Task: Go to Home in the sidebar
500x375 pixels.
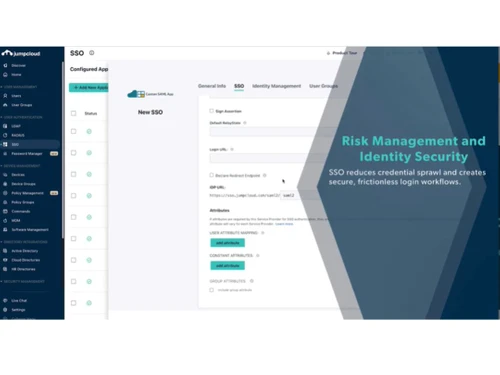Action: coord(16,75)
